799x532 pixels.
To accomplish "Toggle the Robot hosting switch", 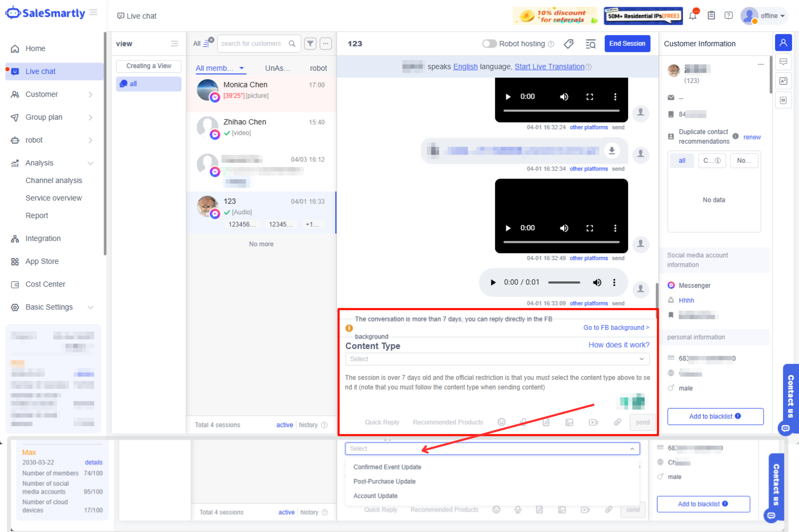I will tap(489, 44).
